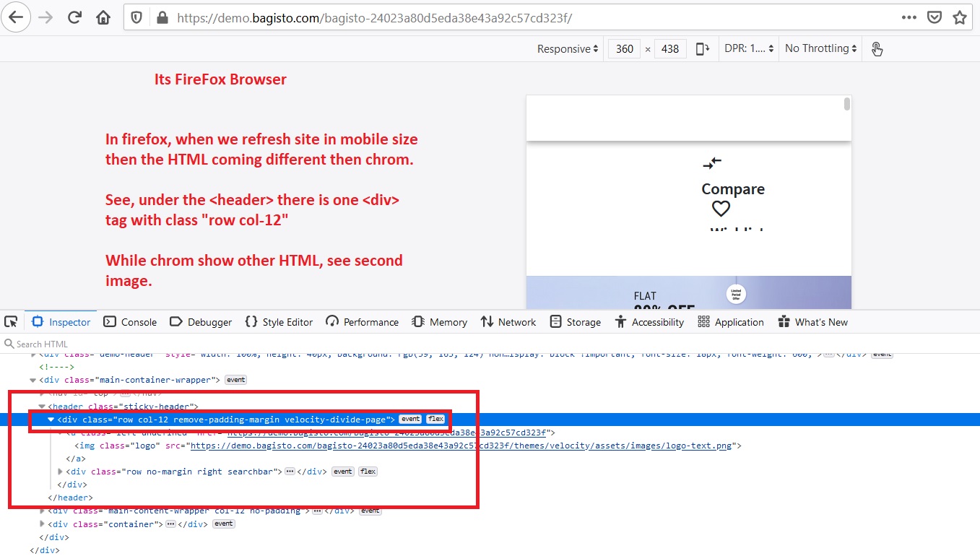This screenshot has height=556, width=980.
Task: View site security padlock info
Action: tap(162, 17)
